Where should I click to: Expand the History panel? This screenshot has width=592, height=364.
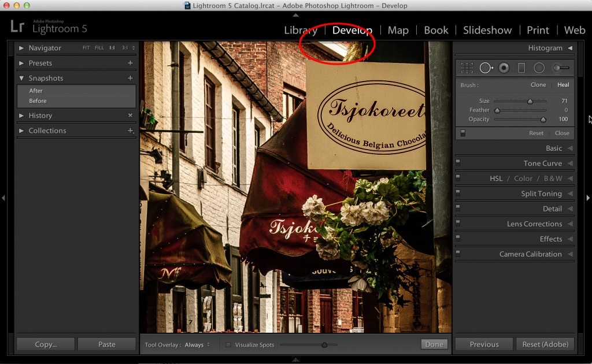point(21,116)
